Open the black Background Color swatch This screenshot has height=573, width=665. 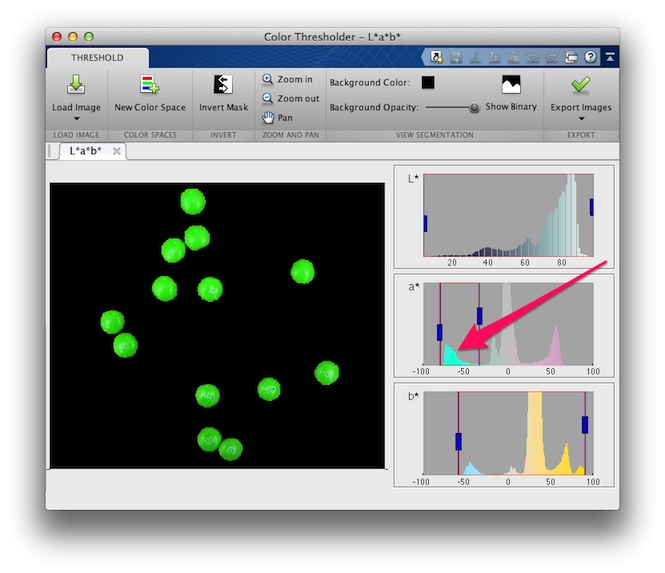(428, 82)
